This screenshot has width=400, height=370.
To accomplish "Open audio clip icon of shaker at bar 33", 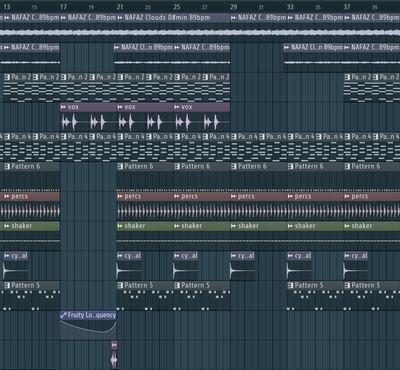I will tap(290, 226).
